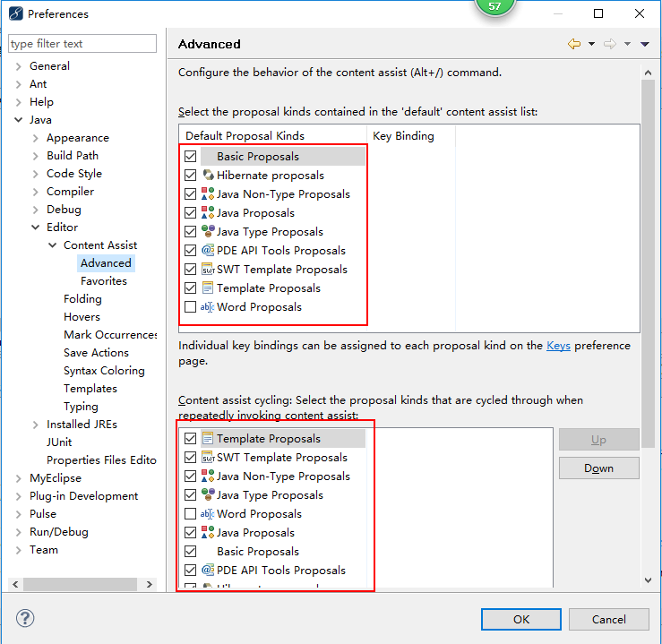Click the disabled Up button

click(598, 440)
